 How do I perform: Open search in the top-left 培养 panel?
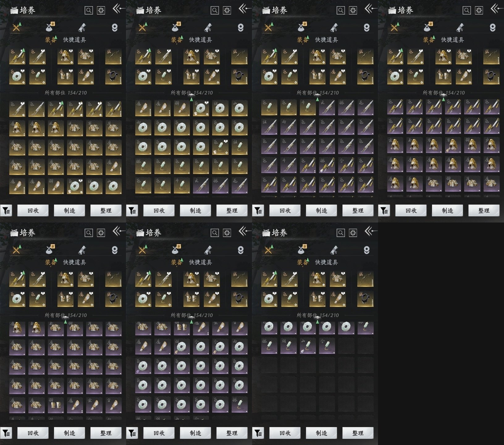pyautogui.click(x=89, y=11)
